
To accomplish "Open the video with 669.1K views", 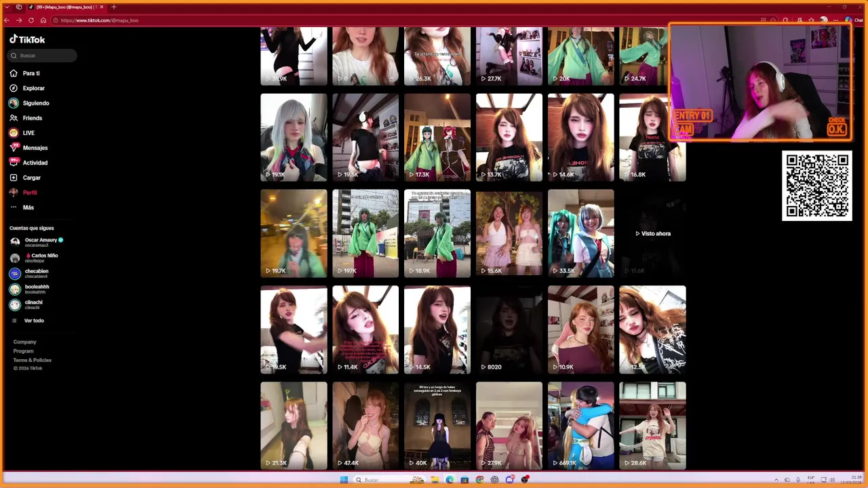I will click(581, 426).
